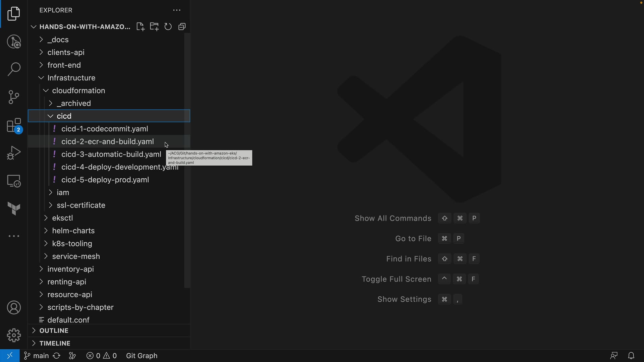Open the Terraform extension icon
The image size is (644, 362).
[14, 208]
